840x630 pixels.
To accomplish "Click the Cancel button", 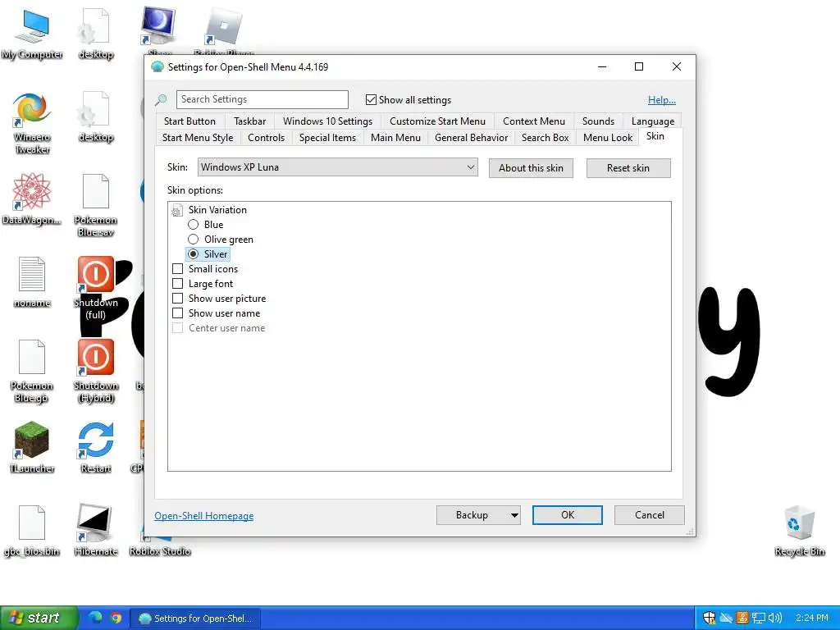I will (x=650, y=515).
